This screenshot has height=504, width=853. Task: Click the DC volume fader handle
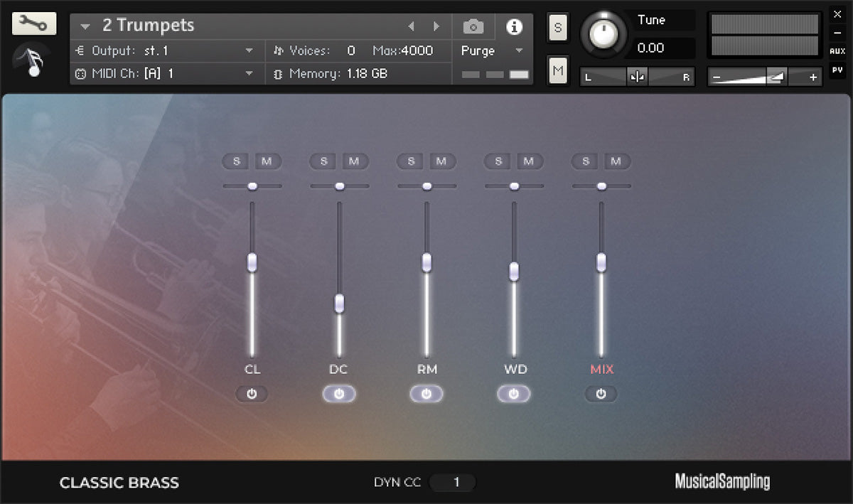[x=339, y=304]
